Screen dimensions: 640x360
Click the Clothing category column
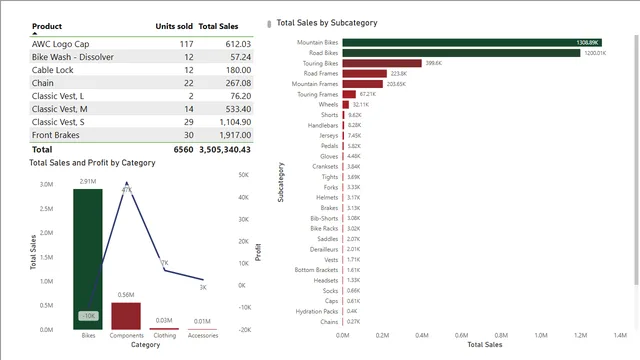tap(164, 329)
